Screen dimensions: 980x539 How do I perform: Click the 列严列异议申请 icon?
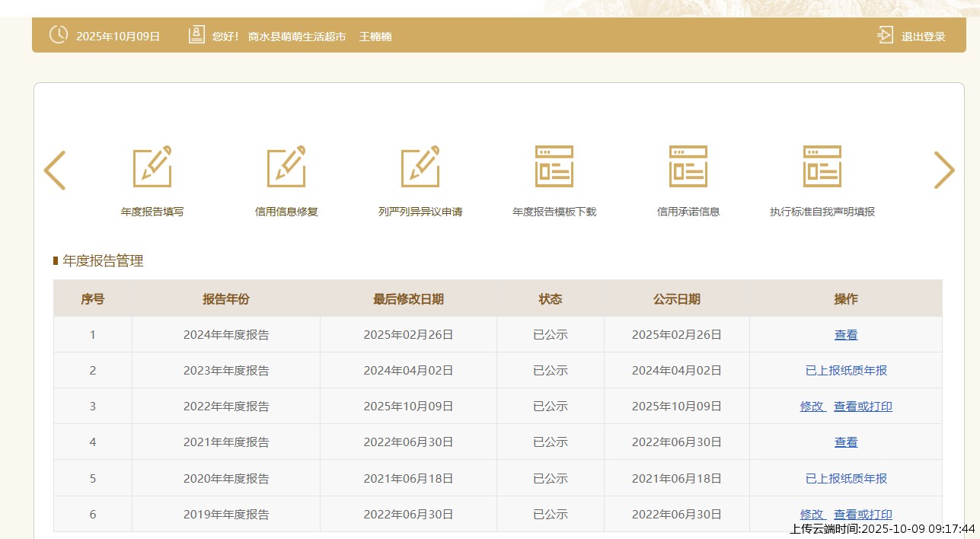pos(420,167)
